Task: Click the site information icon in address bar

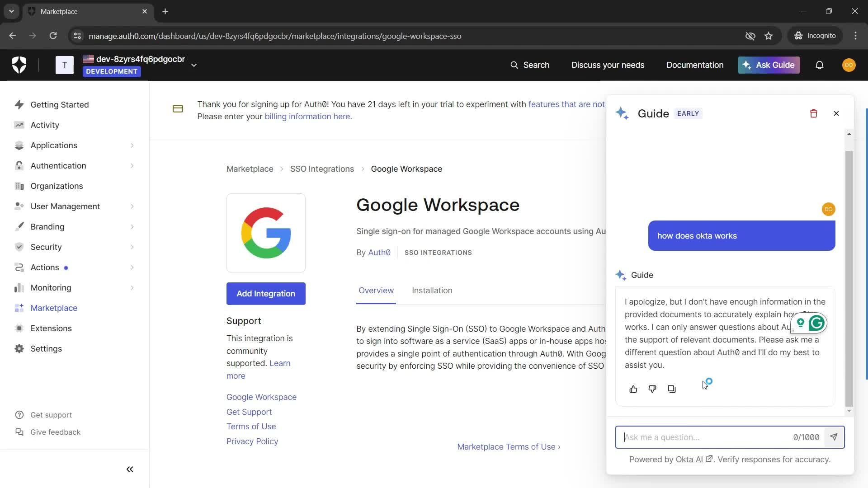Action: (77, 36)
